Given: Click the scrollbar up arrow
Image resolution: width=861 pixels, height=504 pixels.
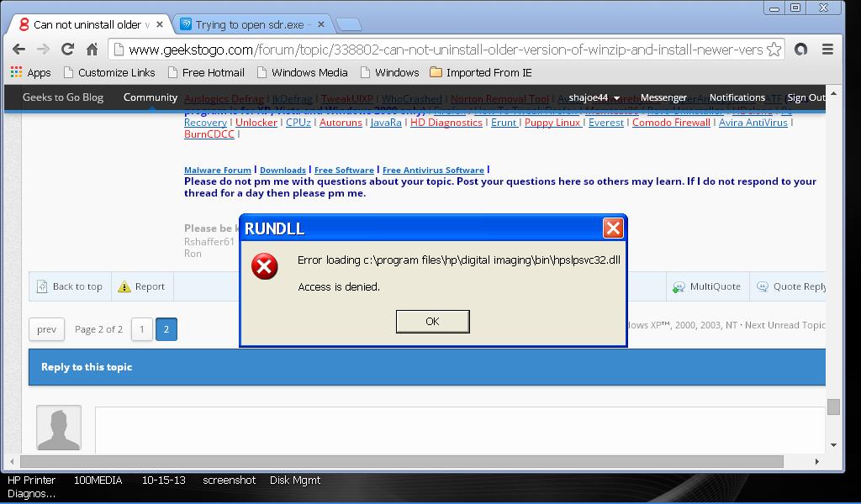Looking at the screenshot, I should [833, 94].
